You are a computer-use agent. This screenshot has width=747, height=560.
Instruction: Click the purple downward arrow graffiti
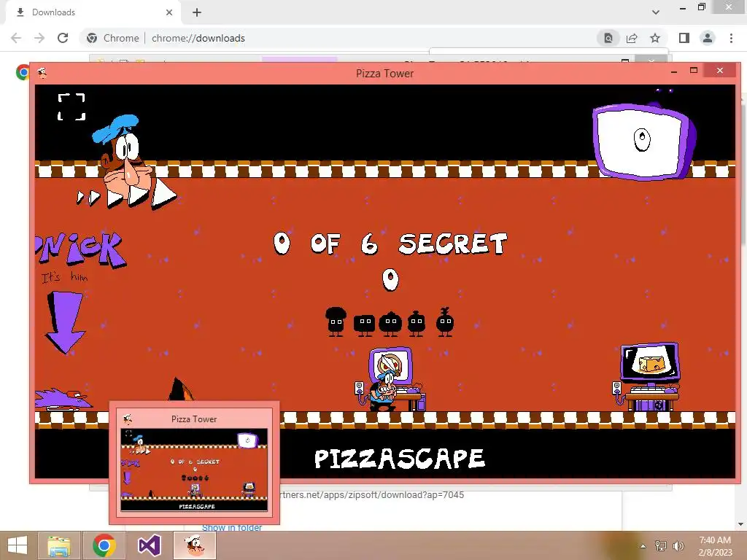[x=65, y=322]
